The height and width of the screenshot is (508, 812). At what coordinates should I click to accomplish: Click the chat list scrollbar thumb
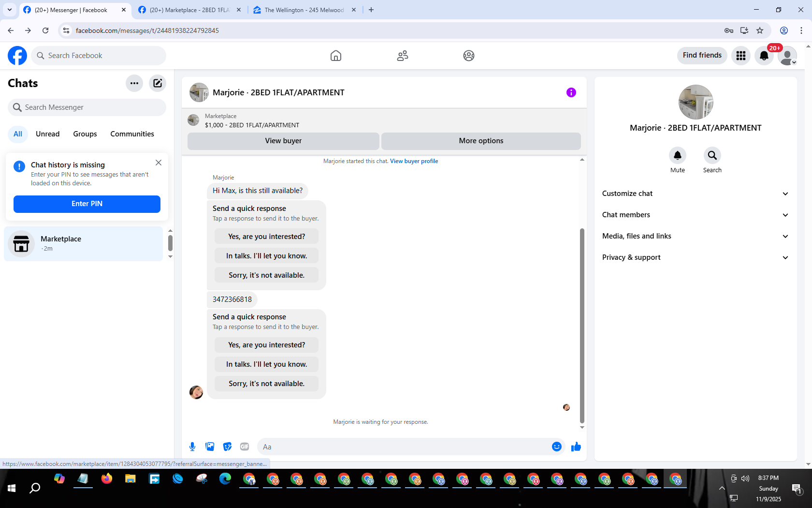coord(170,243)
